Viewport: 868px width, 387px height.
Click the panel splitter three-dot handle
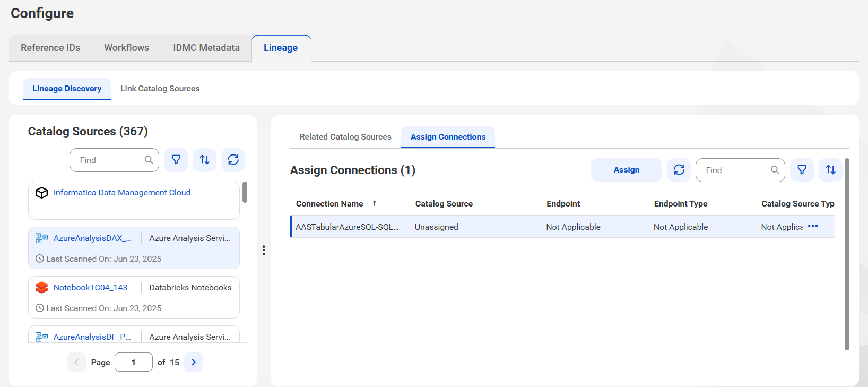(264, 250)
